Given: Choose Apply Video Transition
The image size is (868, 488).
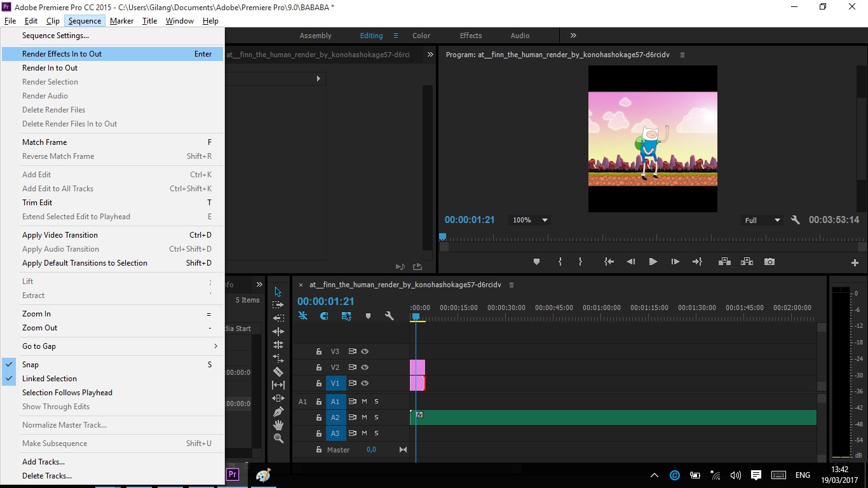Looking at the screenshot, I should [x=112, y=235].
